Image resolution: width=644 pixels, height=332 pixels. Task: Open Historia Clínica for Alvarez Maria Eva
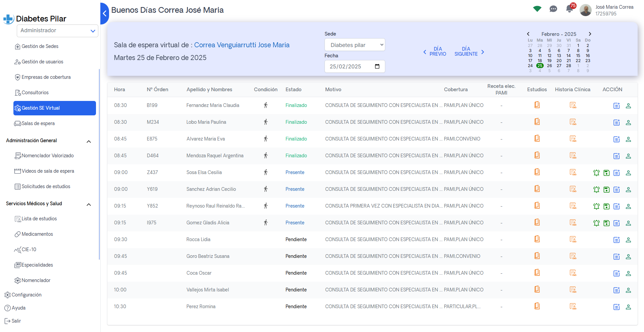tap(573, 139)
